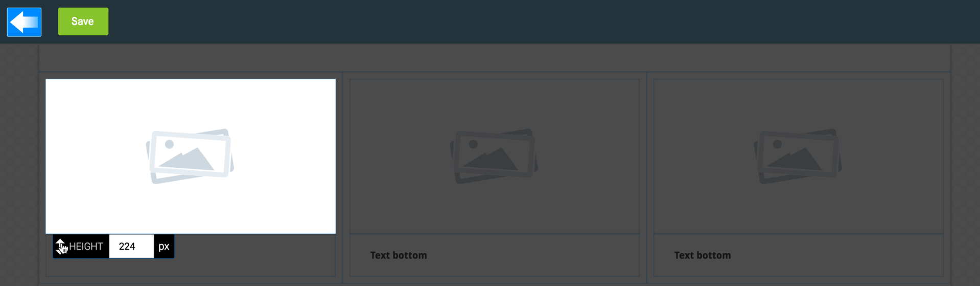Screen dimensions: 980x286
Task: Click the empty area right of the px label
Action: pos(254,255)
